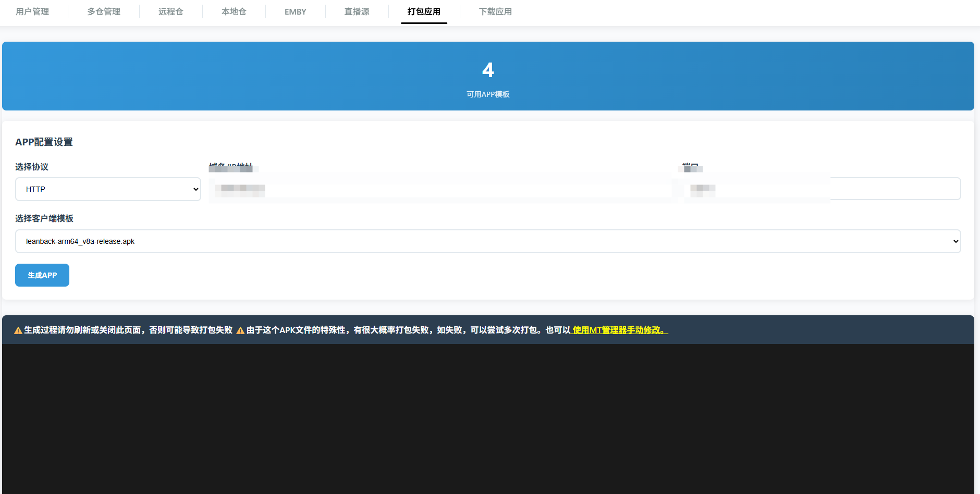The width and height of the screenshot is (980, 494).
Task: Switch to the 多仓管理 tab
Action: (104, 11)
